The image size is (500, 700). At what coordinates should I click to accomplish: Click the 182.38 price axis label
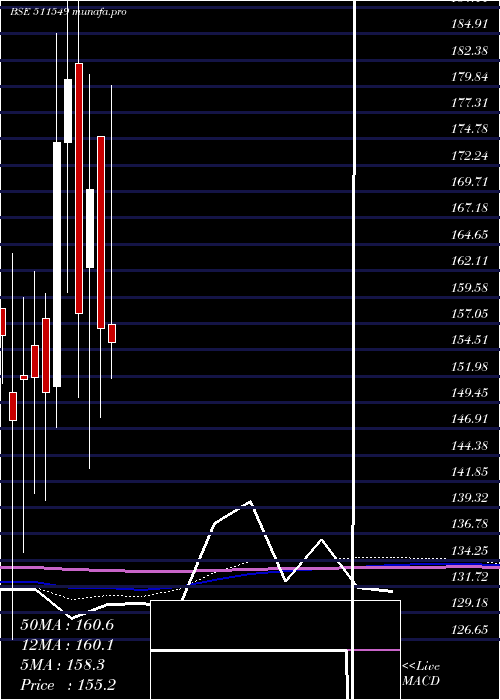470,51
